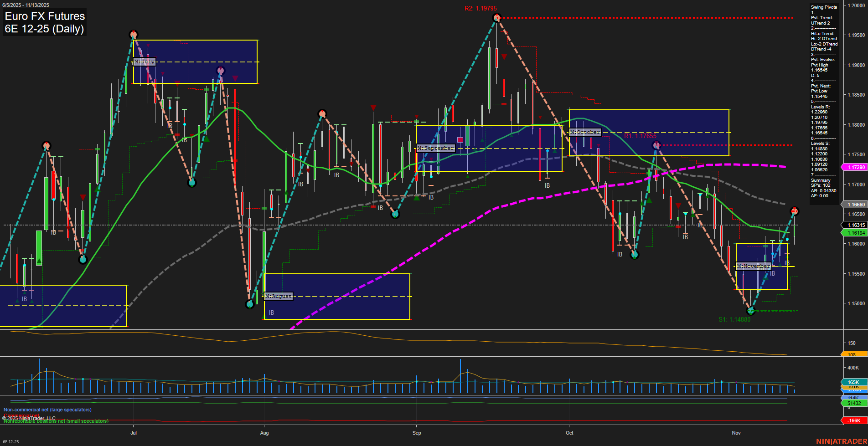The image size is (868, 446).
Task: Click the teal pivot circle at the July swing high
Action: coord(134,33)
